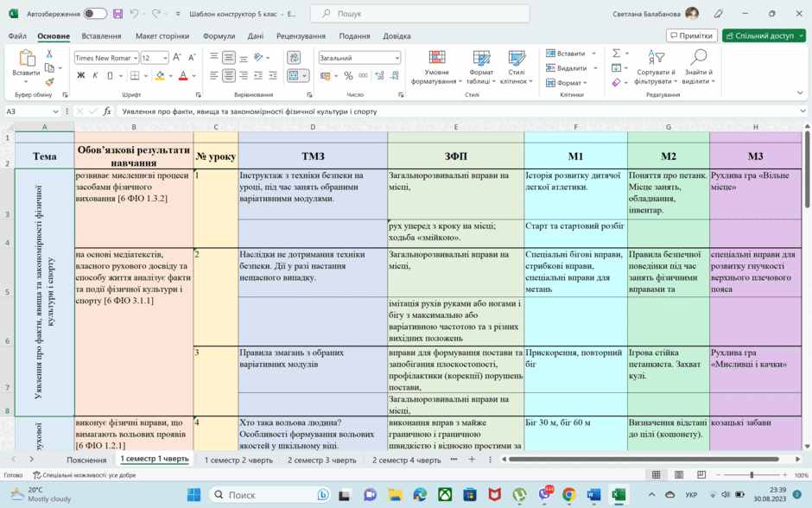Click Примітки comments button
812x508 pixels.
tap(691, 35)
